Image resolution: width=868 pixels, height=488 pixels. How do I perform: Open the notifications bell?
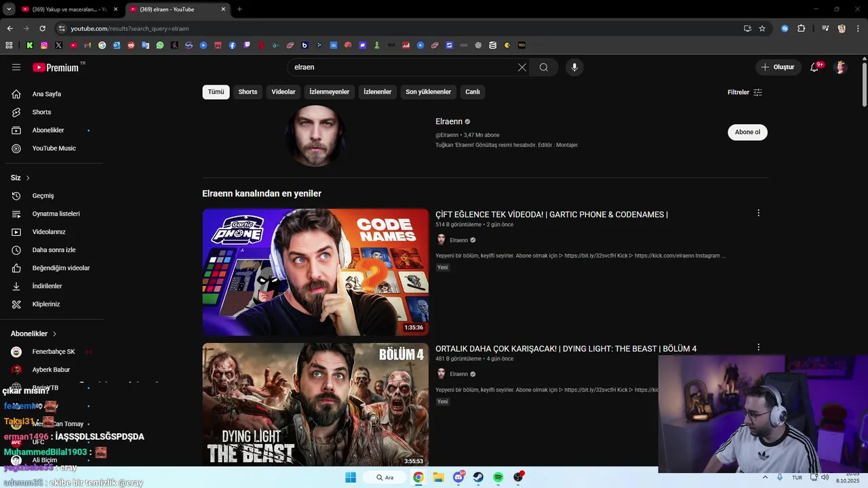(x=815, y=67)
